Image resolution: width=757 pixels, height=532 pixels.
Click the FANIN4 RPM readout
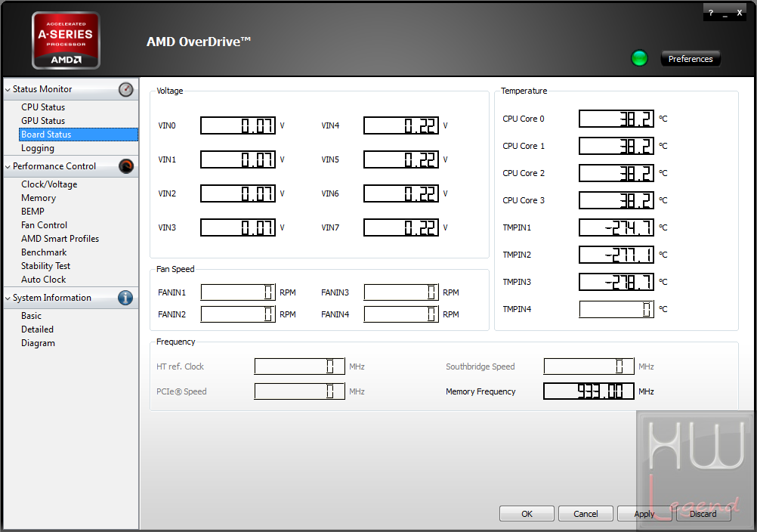pos(401,314)
